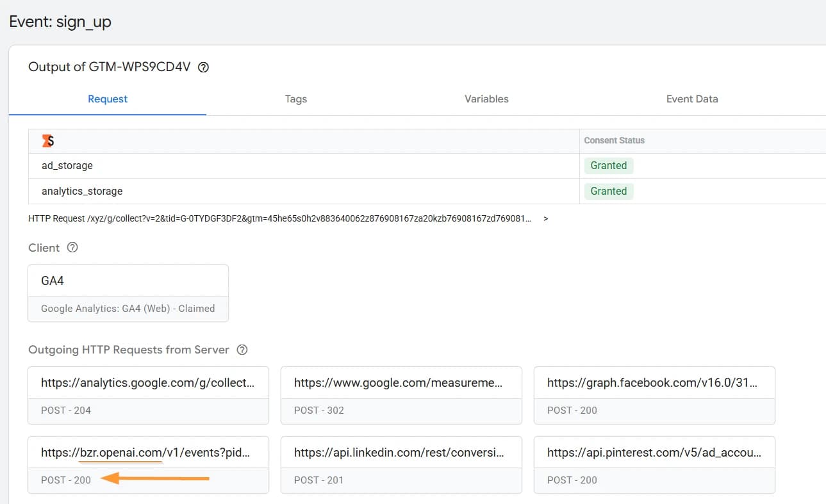
Task: Click the help icon beside Client heading
Action: [x=72, y=247]
